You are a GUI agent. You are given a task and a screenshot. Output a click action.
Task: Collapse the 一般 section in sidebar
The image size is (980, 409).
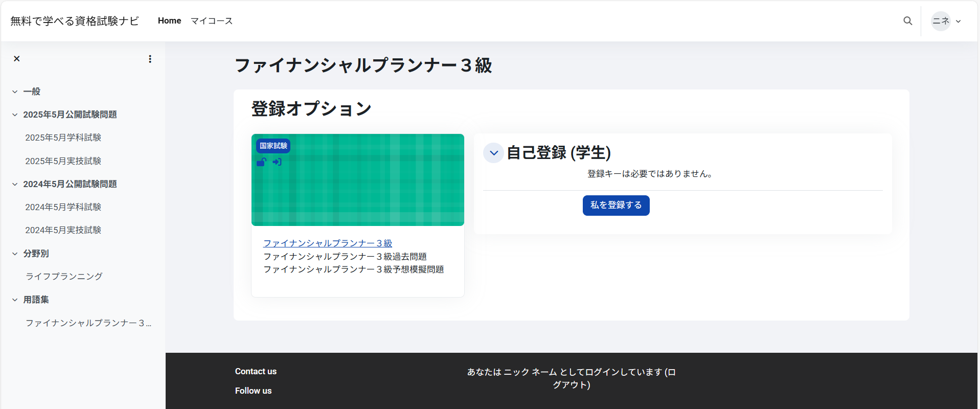[x=15, y=92]
